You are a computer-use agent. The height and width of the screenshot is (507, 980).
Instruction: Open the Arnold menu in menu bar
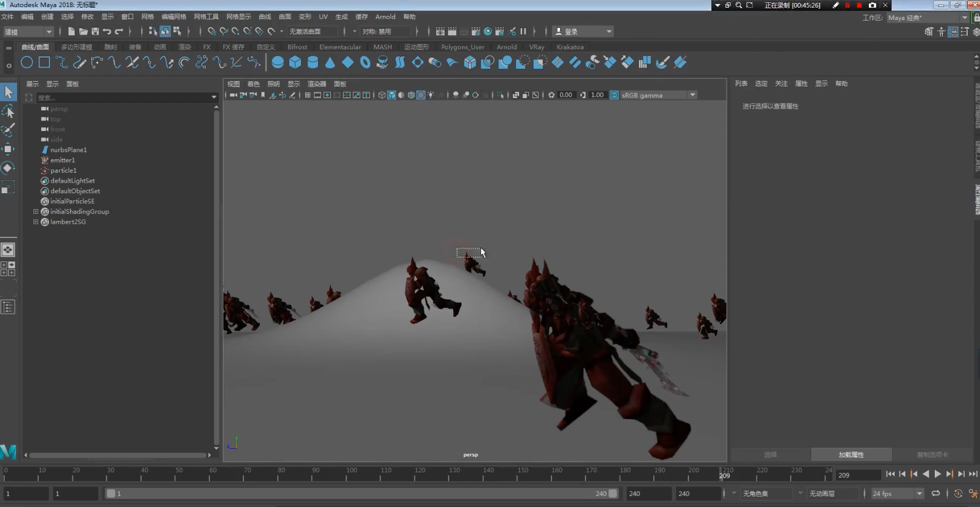click(x=386, y=16)
